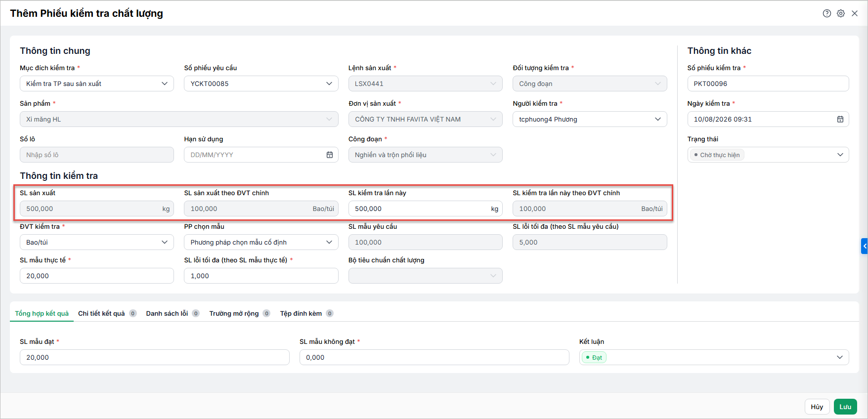Image resolution: width=868 pixels, height=419 pixels.
Task: Focus the Số phiếu kiểm tra field
Action: point(768,84)
